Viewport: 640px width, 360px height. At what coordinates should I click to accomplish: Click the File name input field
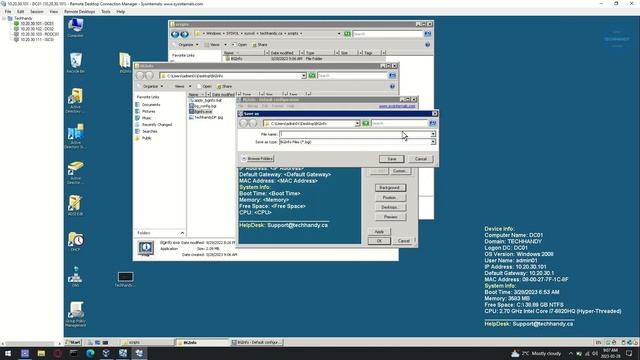point(356,134)
